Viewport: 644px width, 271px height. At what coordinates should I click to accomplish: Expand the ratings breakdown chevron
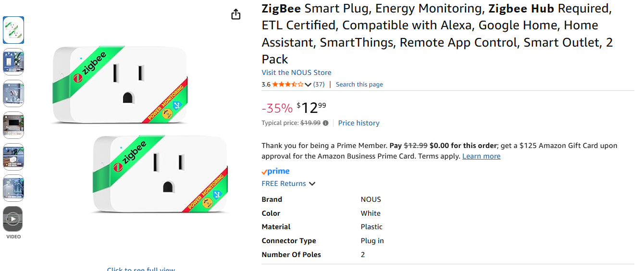click(x=308, y=85)
